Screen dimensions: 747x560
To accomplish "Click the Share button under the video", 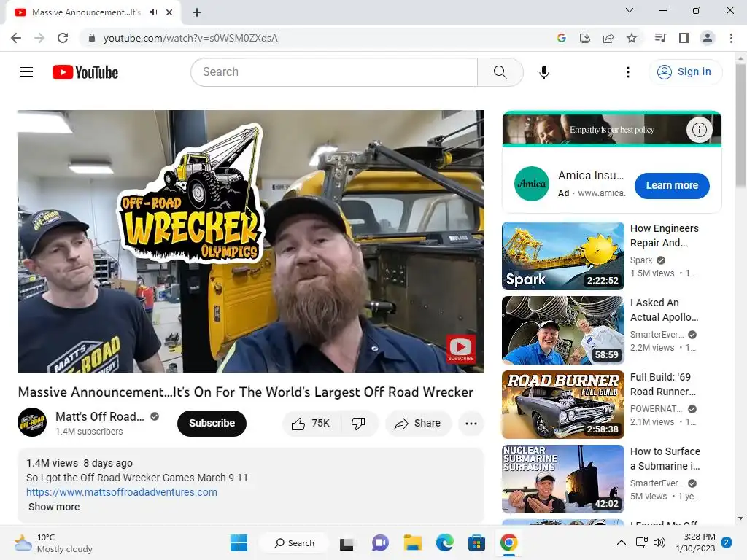I will pyautogui.click(x=418, y=423).
